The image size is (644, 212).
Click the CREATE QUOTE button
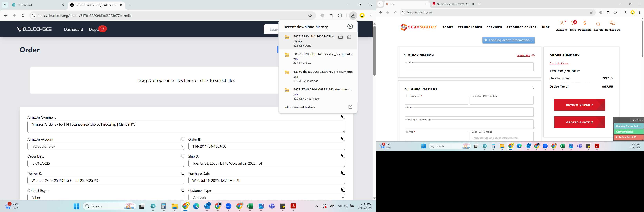click(x=580, y=122)
